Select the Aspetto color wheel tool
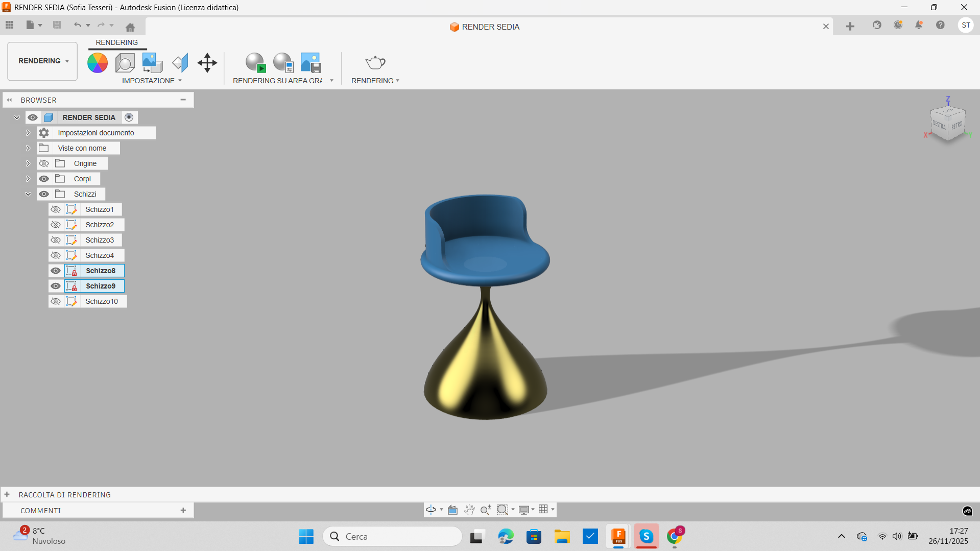This screenshot has width=980, height=551. coord(97,63)
